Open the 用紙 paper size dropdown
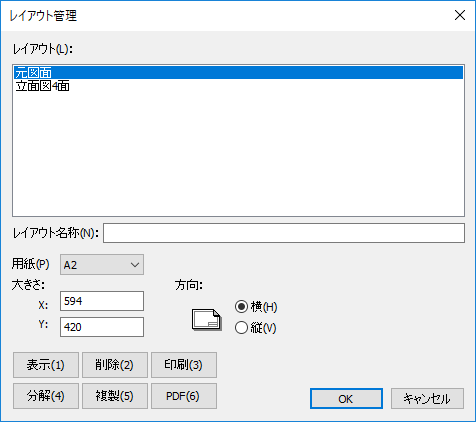This screenshot has width=476, height=422. point(102,265)
